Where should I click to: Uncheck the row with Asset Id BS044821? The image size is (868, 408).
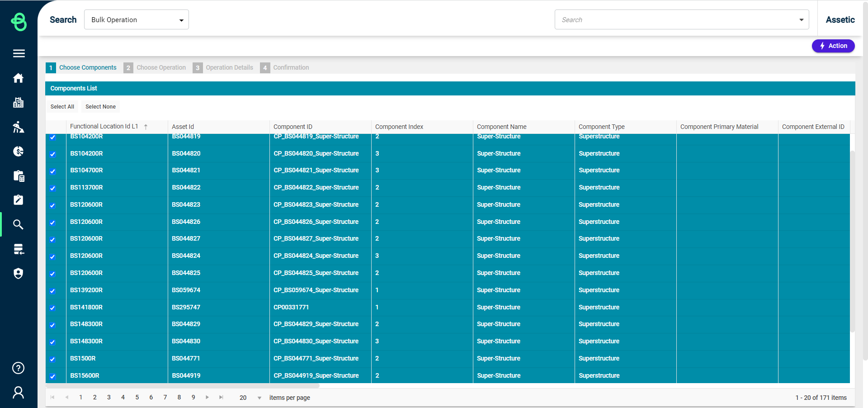point(52,171)
